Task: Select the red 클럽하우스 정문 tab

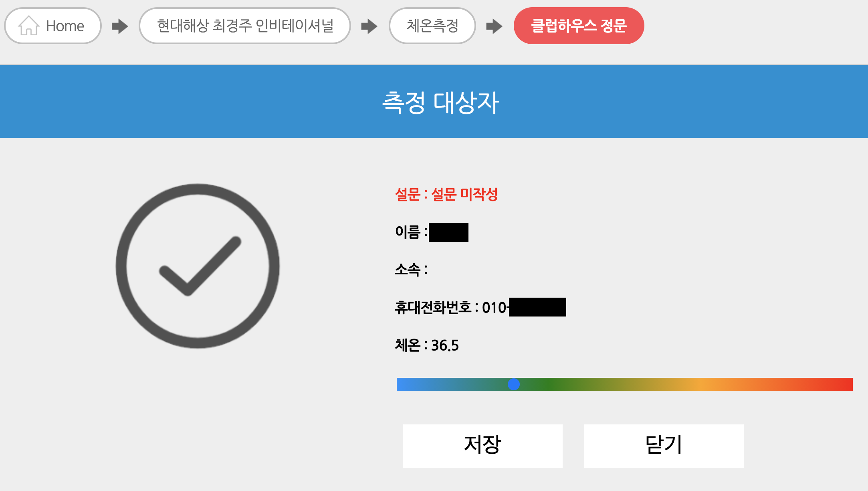Action: [x=579, y=26]
